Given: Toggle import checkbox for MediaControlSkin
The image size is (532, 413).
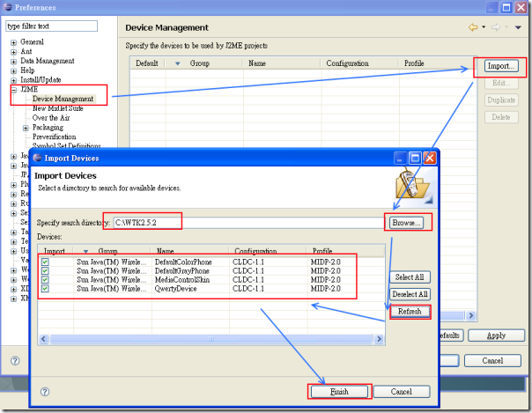Looking at the screenshot, I should click(45, 279).
